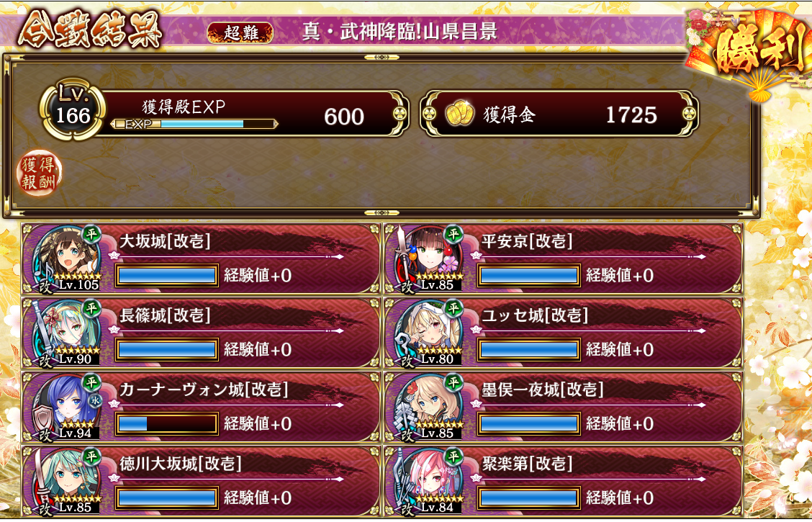The height and width of the screenshot is (522, 812).
Task: Click the 真・武神降臨!山県昌景 stage title
Action: [400, 32]
